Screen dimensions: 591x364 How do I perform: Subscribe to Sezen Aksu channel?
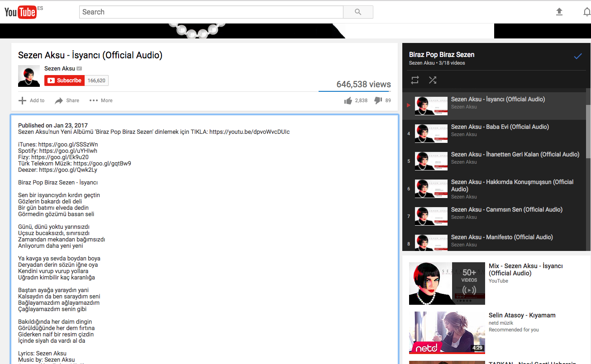tap(64, 80)
